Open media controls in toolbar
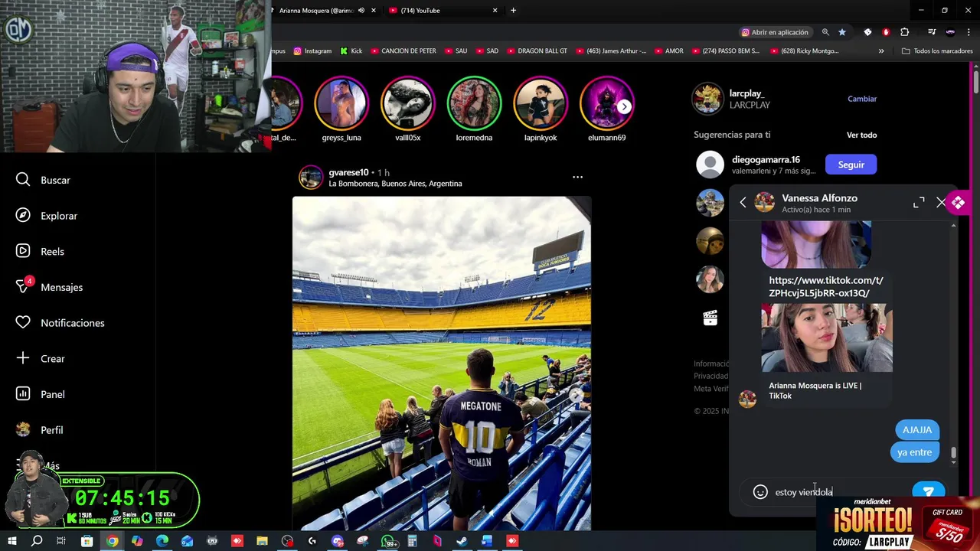 click(931, 32)
